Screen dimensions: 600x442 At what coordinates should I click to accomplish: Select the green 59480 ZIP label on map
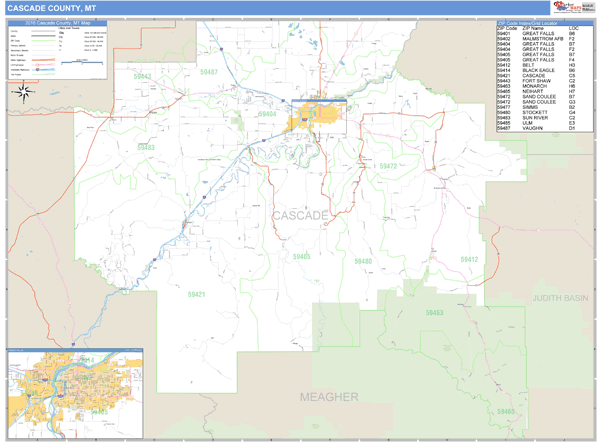click(x=361, y=261)
